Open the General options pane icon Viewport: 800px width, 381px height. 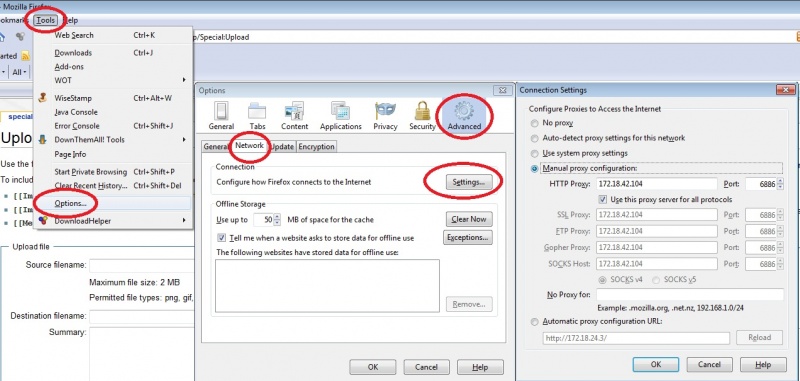coord(221,116)
